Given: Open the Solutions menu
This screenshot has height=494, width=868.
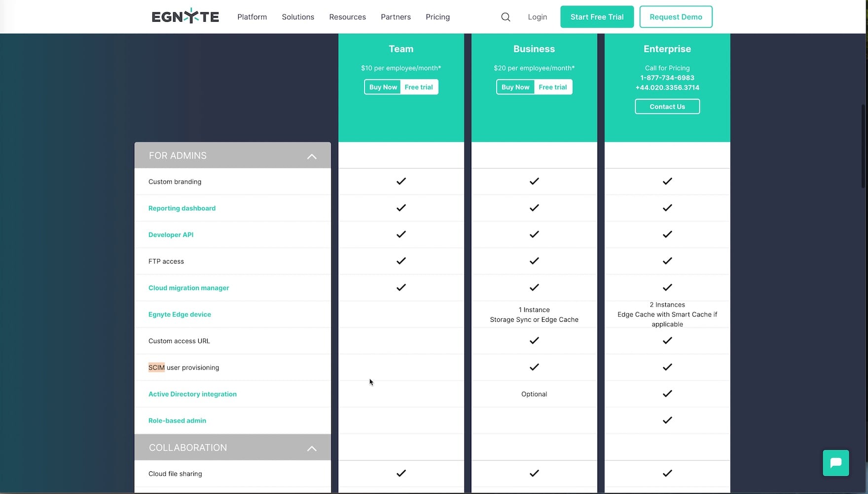Looking at the screenshot, I should click(x=298, y=17).
